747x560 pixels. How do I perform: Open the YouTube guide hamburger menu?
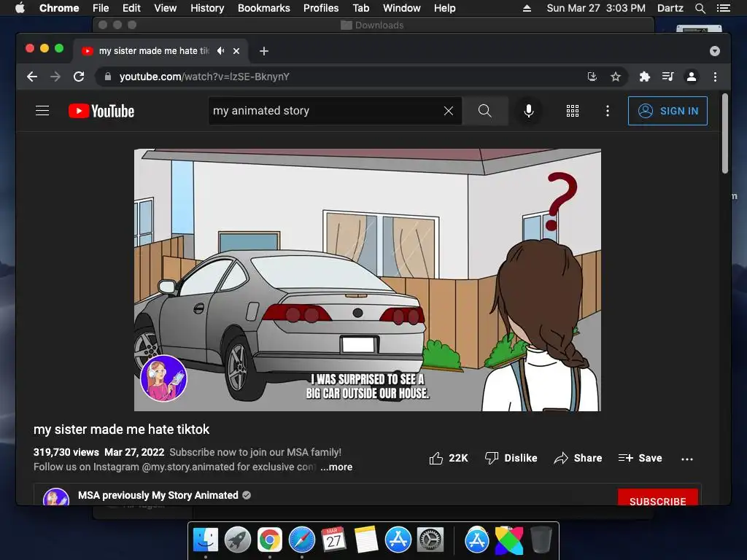click(42, 111)
